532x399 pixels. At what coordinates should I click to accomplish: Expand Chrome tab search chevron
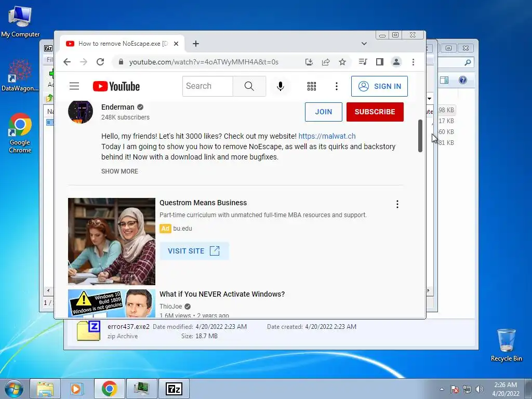364,44
